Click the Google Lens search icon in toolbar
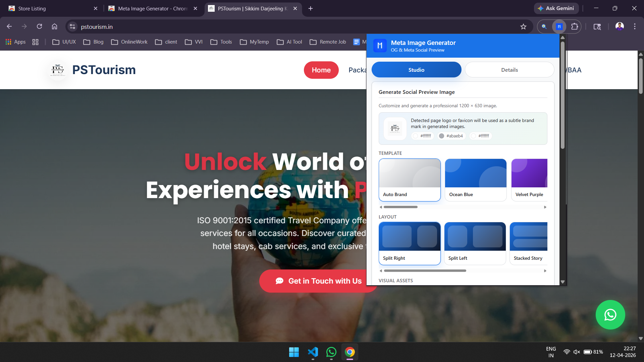Screen dimensions: 644x362 [543, 26]
